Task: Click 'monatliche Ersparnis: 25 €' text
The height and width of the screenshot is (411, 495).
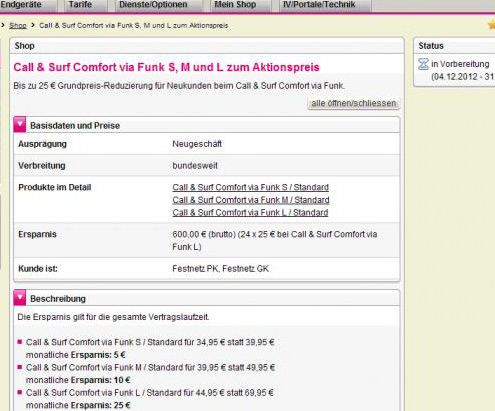Action: 78,406
